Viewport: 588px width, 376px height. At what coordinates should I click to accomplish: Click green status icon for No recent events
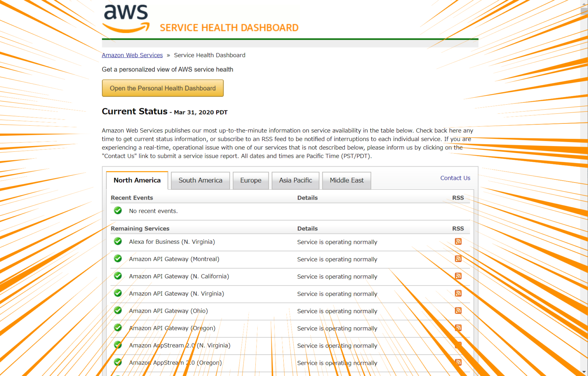tap(118, 210)
